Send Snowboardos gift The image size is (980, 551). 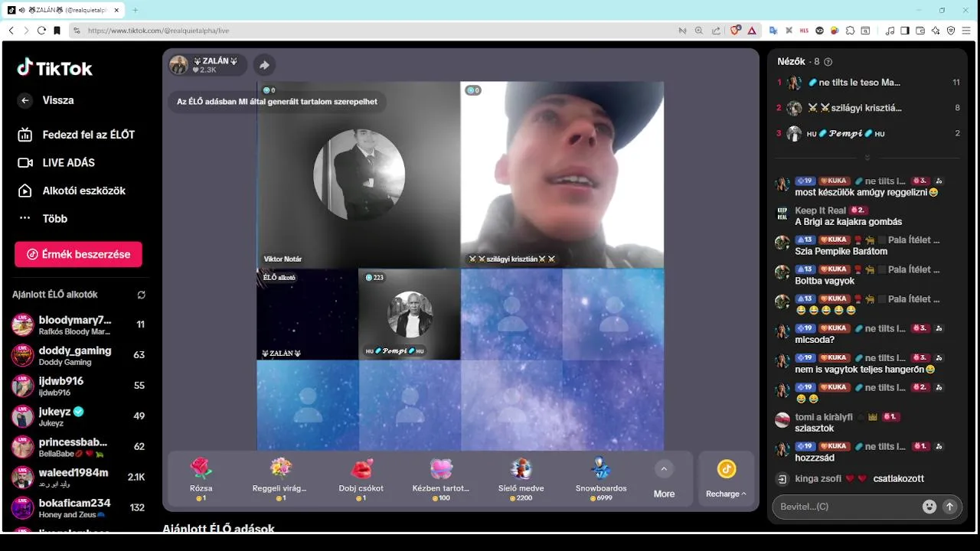point(601,479)
